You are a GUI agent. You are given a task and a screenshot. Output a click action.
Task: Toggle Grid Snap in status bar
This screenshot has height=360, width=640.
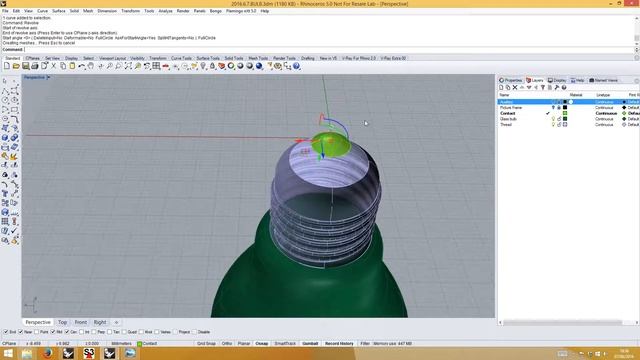click(x=206, y=344)
